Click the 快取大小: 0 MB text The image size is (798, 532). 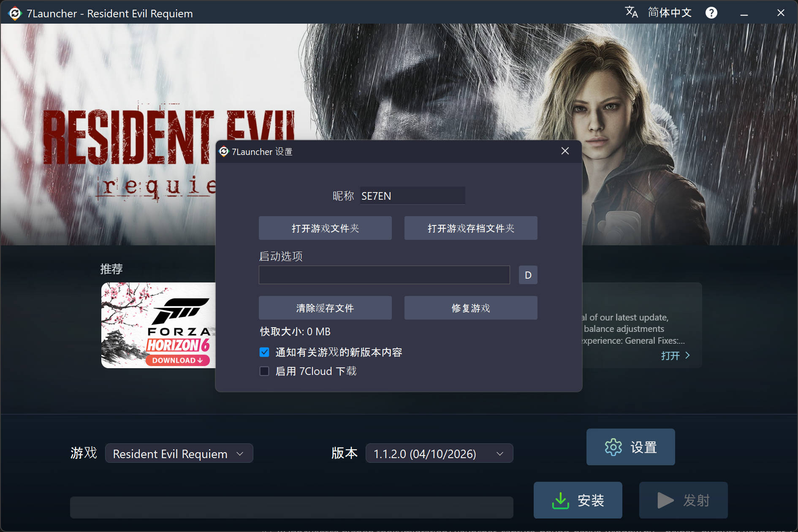[295, 332]
